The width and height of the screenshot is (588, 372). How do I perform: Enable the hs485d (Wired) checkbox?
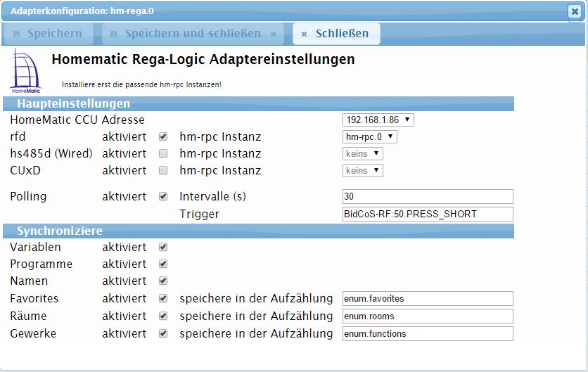point(163,153)
